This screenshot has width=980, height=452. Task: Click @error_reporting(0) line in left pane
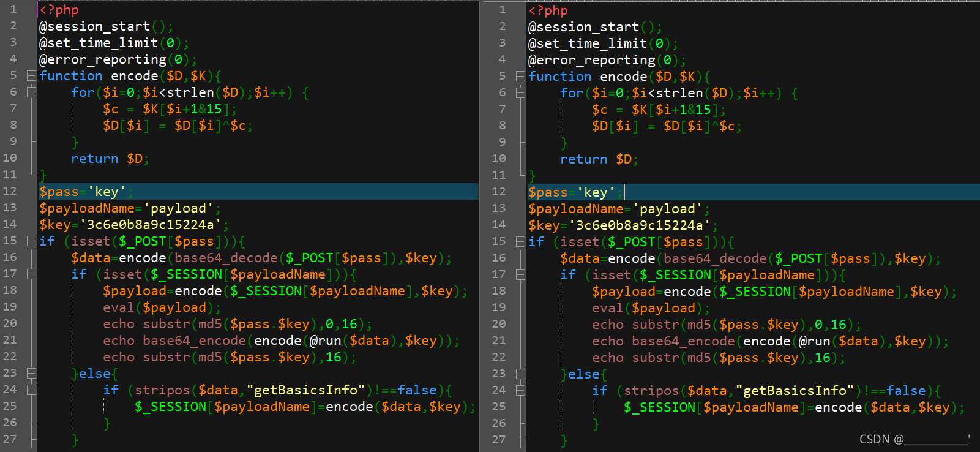118,59
